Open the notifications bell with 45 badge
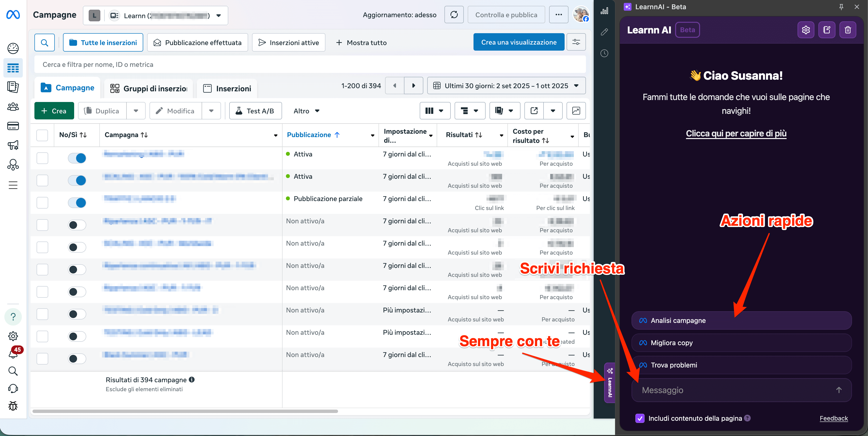The image size is (868, 436). point(13,354)
